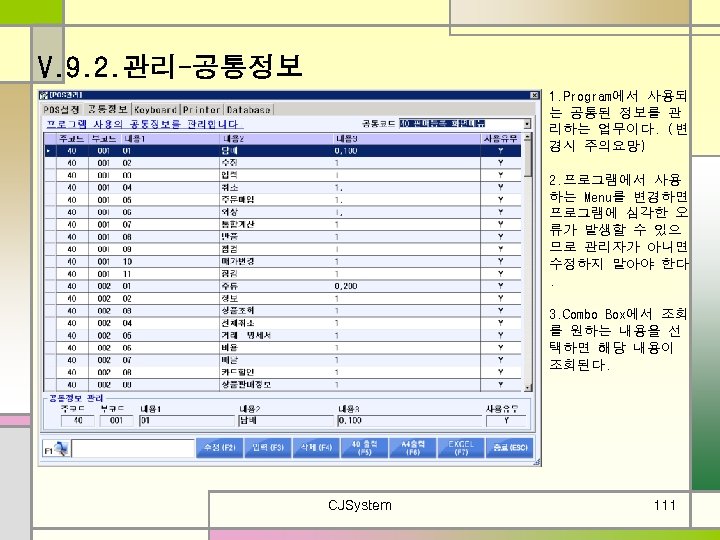The height and width of the screenshot is (540, 720).
Task: Click the POS window title bar icon
Action: tap(44, 95)
